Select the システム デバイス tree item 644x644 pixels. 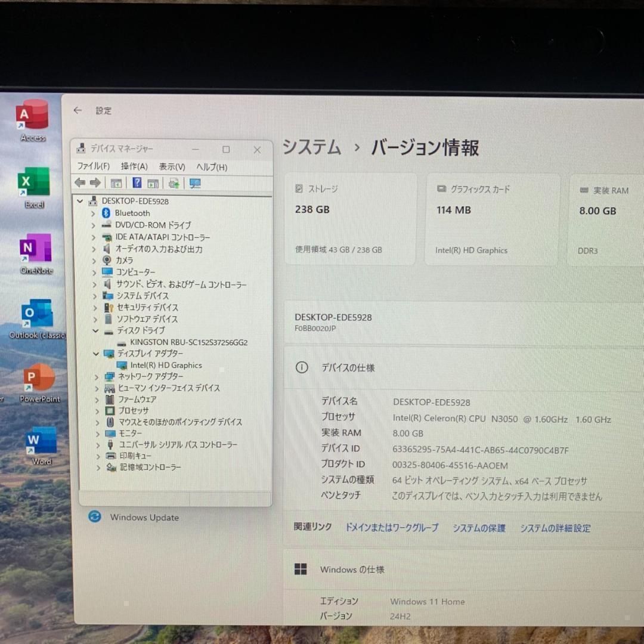pos(142,296)
